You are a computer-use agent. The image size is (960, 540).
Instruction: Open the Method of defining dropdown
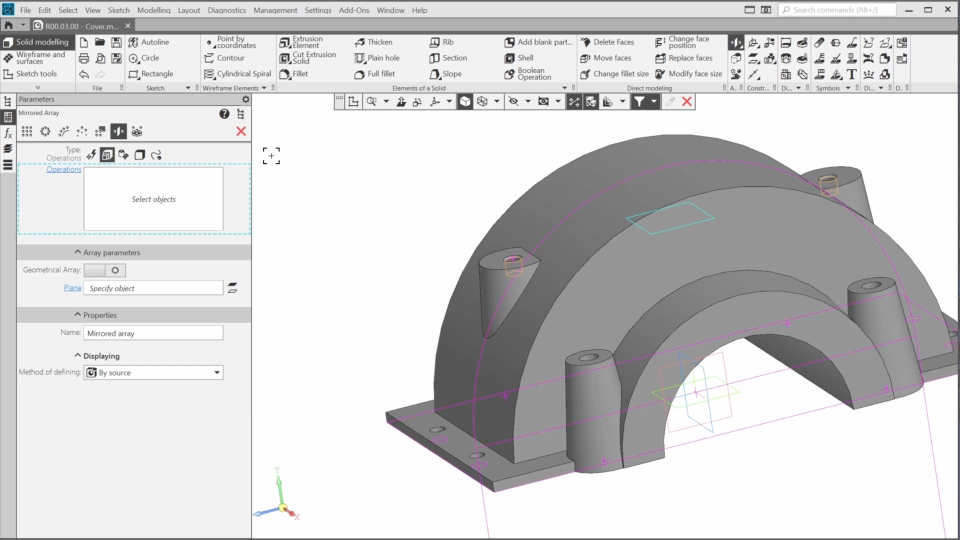tap(153, 373)
